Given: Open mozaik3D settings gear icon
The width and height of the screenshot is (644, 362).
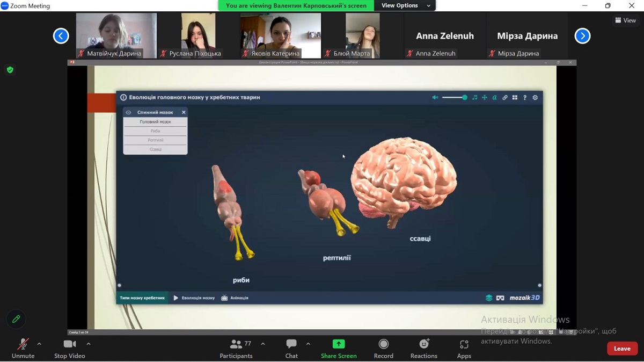Looking at the screenshot, I should [x=535, y=98].
